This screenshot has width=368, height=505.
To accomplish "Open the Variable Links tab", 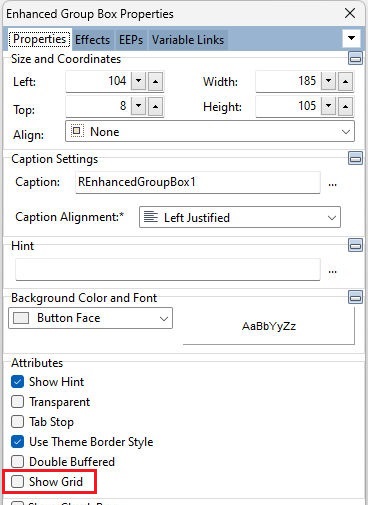I will [x=188, y=40].
